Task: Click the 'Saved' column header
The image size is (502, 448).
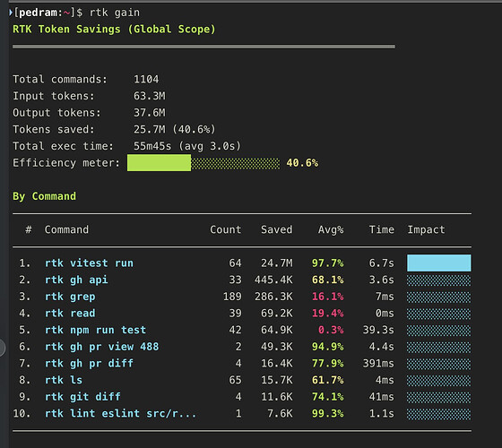Action: (x=276, y=229)
